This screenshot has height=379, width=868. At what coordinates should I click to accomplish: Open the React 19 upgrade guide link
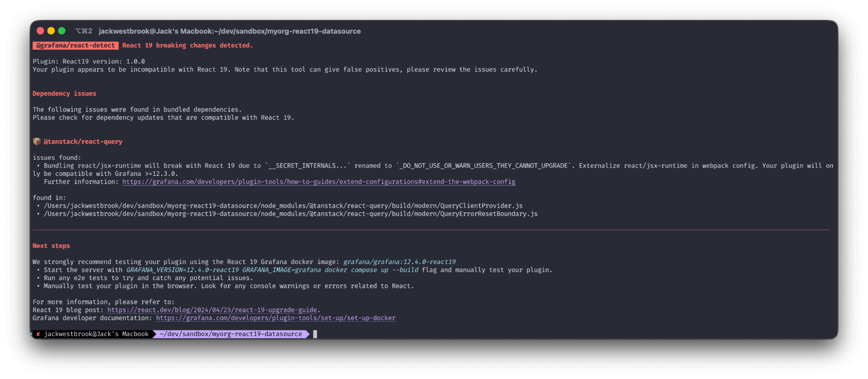click(x=212, y=310)
